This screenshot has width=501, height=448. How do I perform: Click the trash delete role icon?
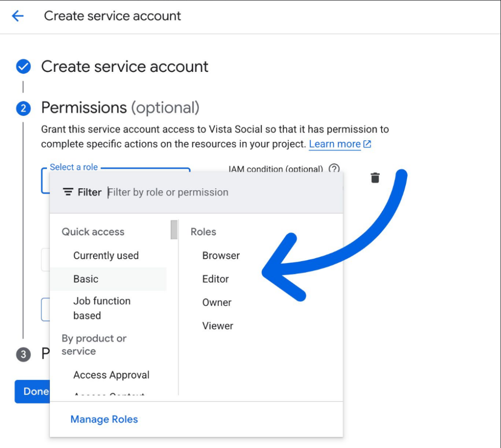[x=375, y=178]
